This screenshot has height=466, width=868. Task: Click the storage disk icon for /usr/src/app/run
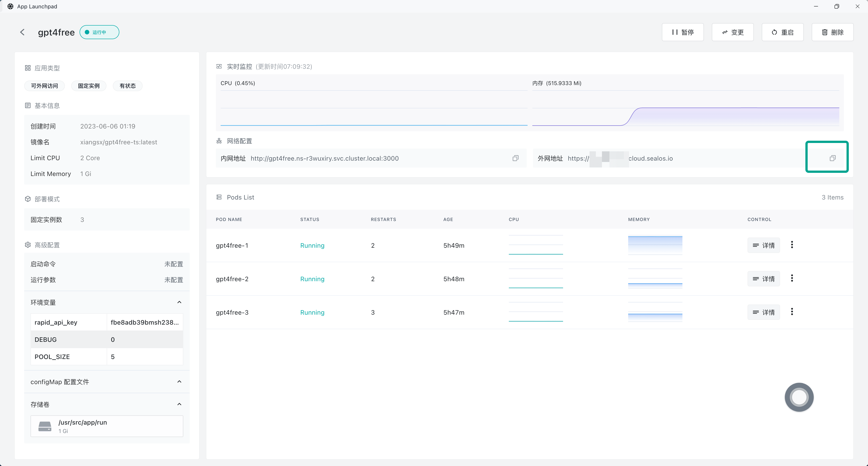(45, 426)
